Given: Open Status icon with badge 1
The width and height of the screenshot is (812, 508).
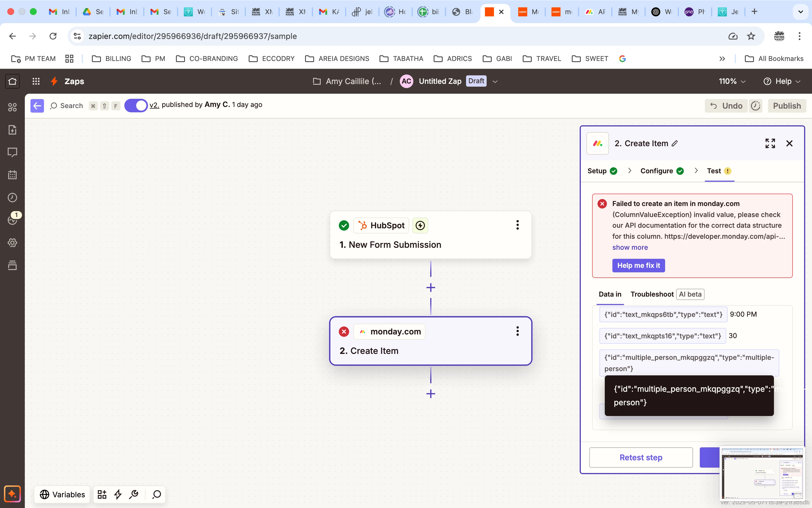Looking at the screenshot, I should 12,220.
